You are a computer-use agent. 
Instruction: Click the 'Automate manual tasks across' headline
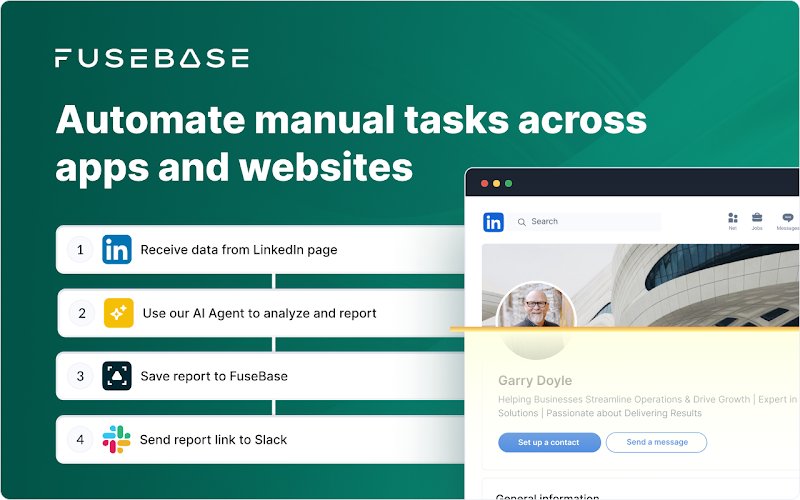[x=351, y=120]
